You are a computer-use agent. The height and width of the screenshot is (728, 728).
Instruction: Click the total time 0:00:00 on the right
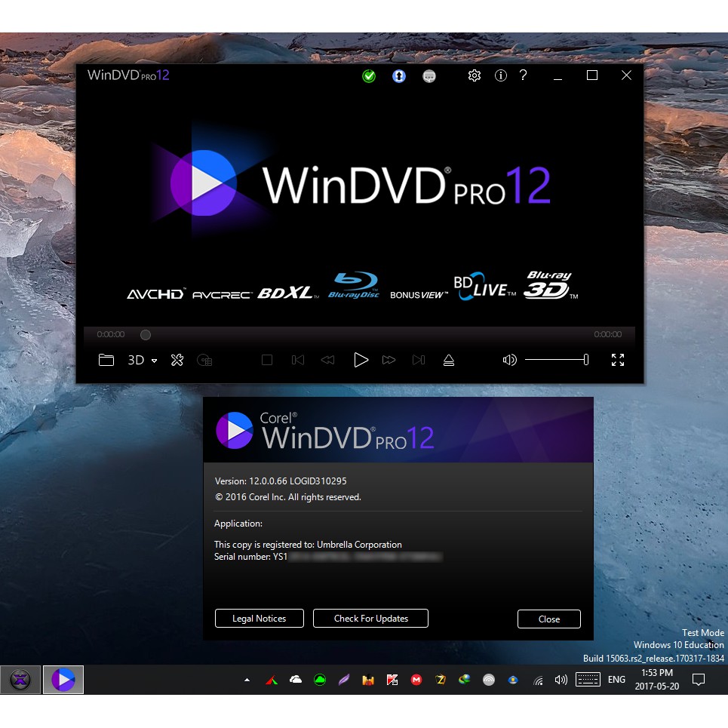pos(608,334)
